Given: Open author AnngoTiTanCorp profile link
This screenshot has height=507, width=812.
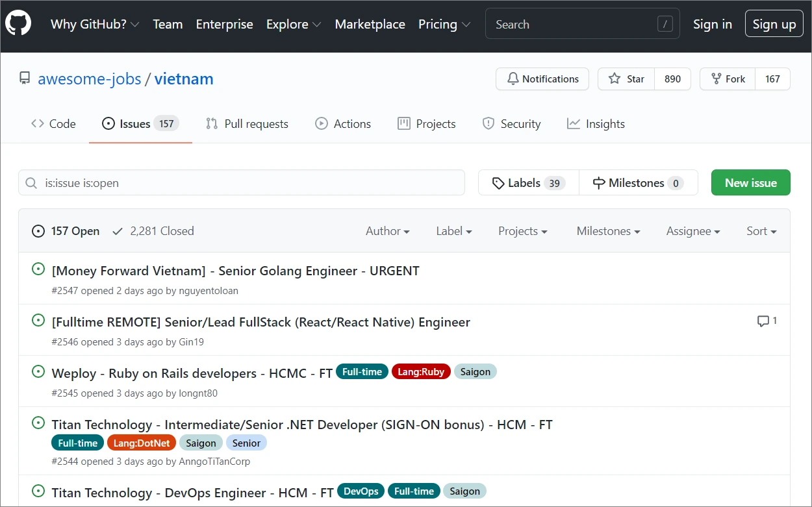Looking at the screenshot, I should [x=214, y=462].
